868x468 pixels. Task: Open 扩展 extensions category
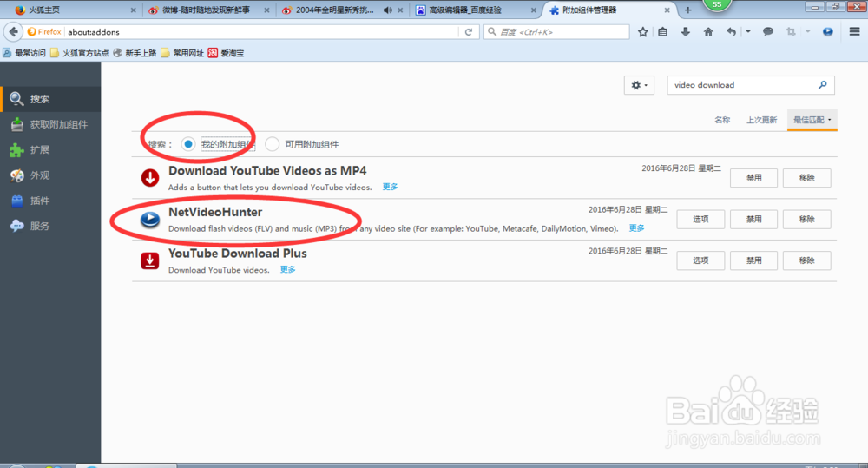tap(50, 150)
